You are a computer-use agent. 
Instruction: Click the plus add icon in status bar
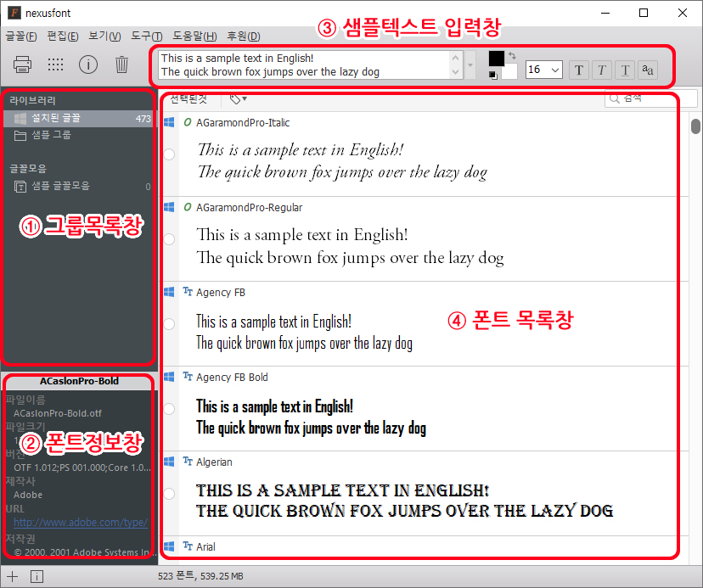pyautogui.click(x=13, y=576)
